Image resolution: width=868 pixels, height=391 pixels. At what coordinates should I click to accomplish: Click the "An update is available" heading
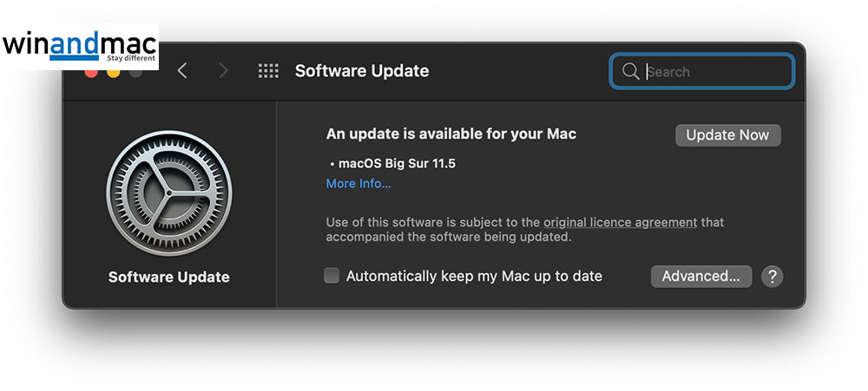click(450, 134)
